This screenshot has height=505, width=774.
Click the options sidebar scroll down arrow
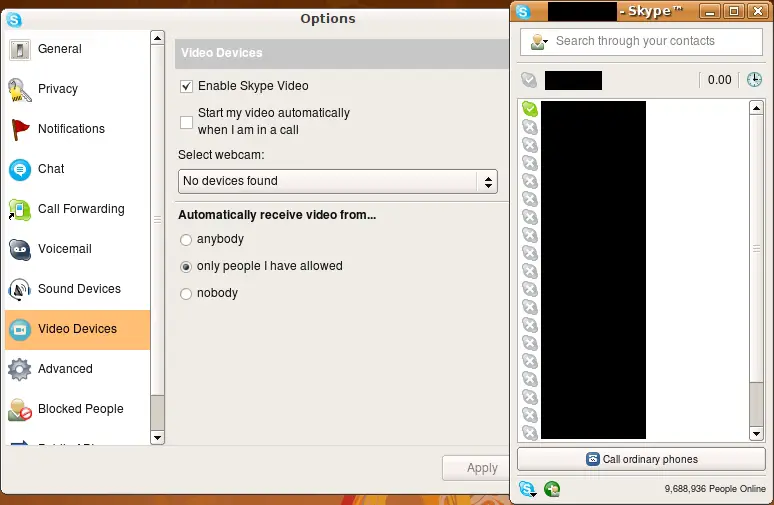(x=157, y=437)
